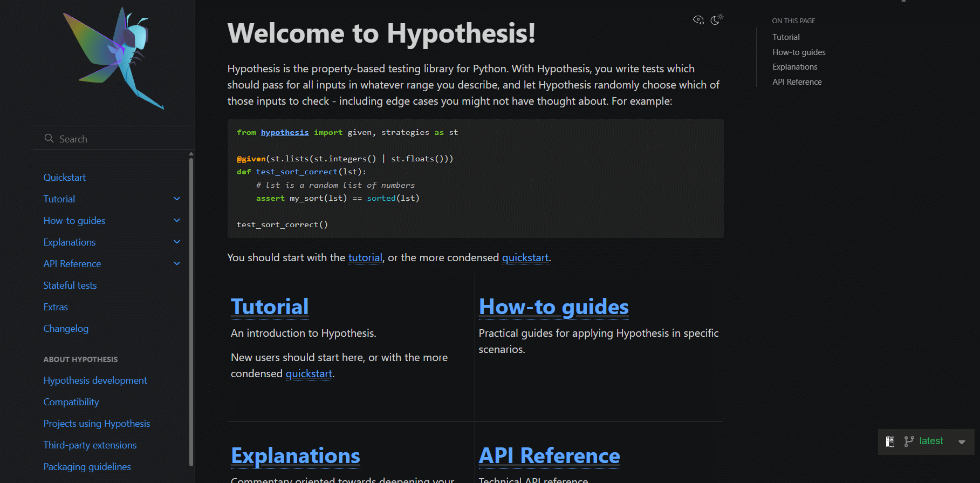Screen dimensions: 980x483
Task: Click the hypothesis module link in code
Action: coord(285,132)
